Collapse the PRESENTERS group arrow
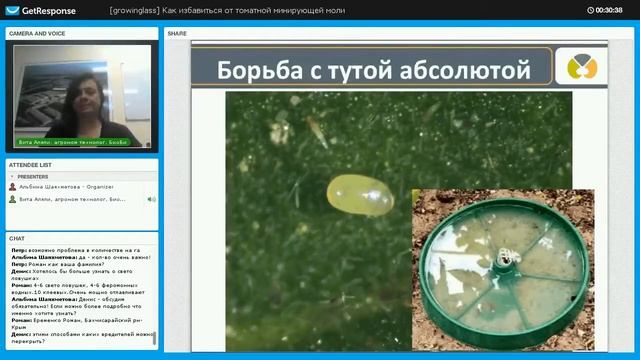The height and width of the screenshot is (360, 640). tap(12, 177)
